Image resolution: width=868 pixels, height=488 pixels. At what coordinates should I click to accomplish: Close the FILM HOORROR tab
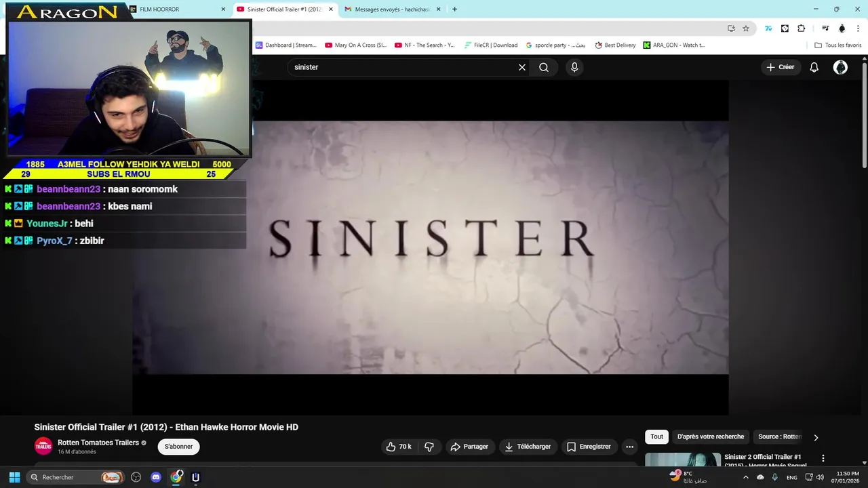point(223,9)
